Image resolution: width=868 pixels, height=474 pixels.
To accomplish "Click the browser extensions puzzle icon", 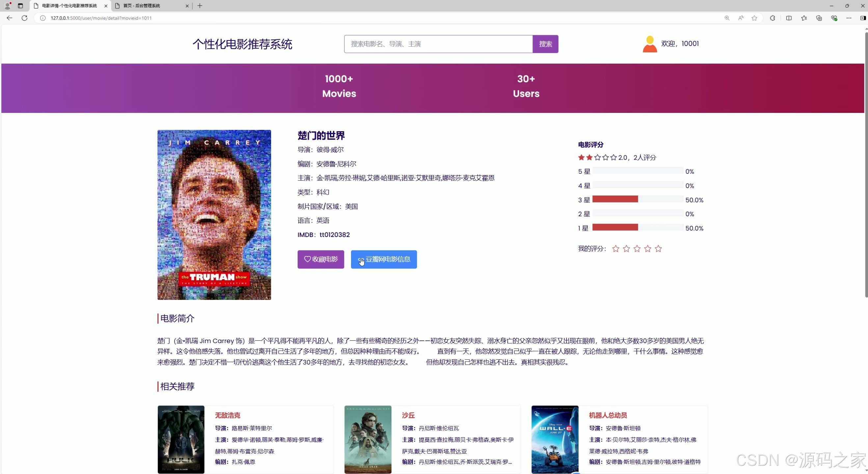I will [x=772, y=18].
